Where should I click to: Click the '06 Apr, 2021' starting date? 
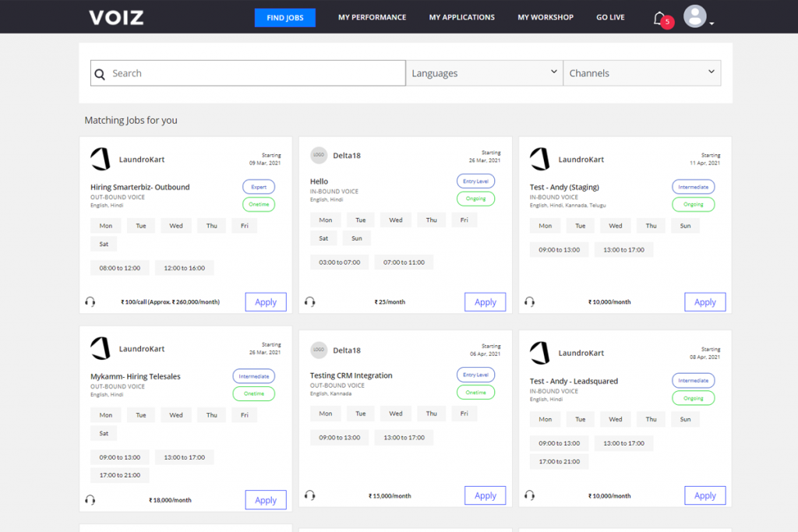click(x=485, y=354)
